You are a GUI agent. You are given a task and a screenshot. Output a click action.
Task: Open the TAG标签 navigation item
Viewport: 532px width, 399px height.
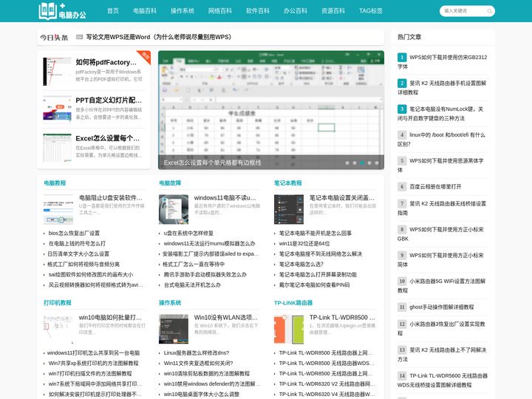tap(371, 11)
